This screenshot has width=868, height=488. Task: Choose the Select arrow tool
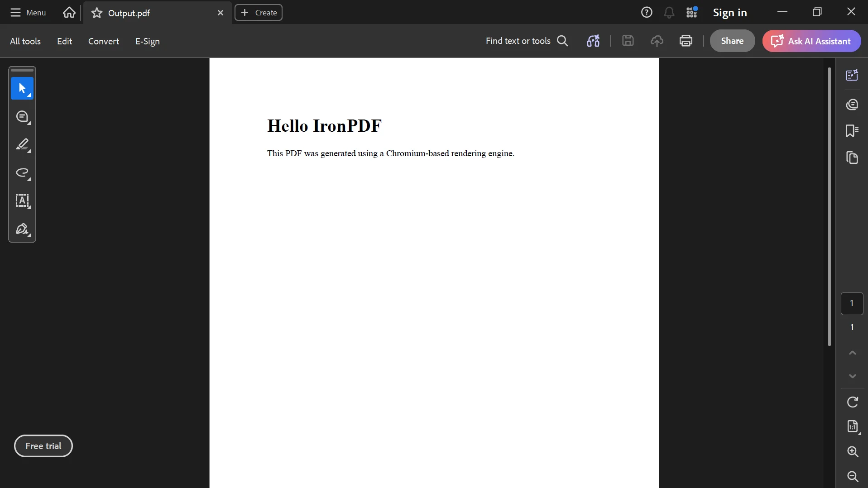click(x=22, y=88)
